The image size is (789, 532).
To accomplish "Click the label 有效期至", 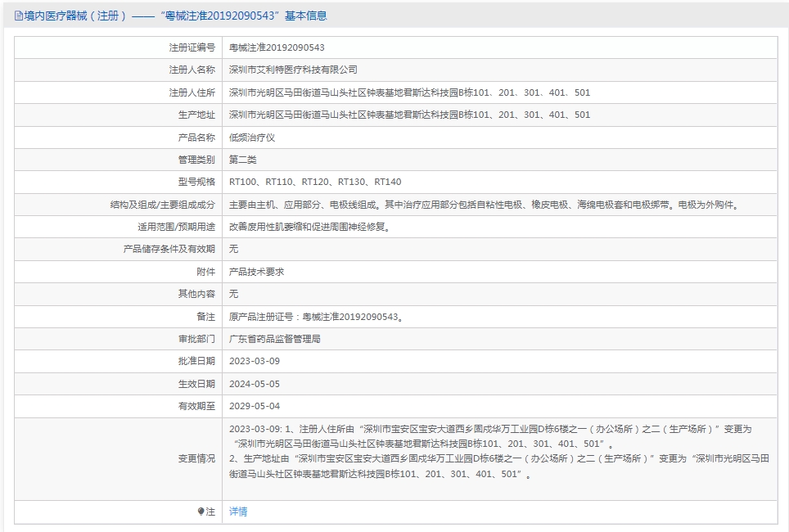I will pyautogui.click(x=196, y=406).
